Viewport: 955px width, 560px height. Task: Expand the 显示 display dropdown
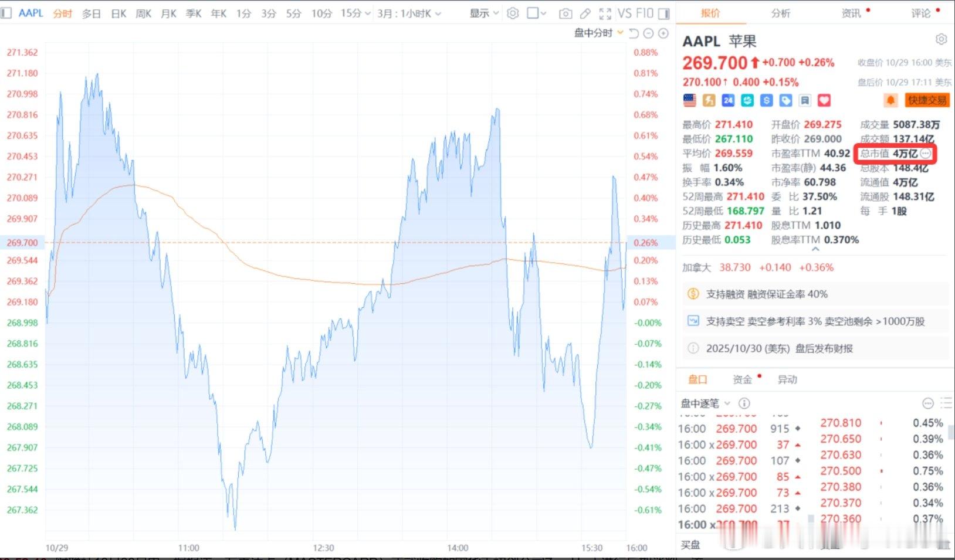click(484, 13)
